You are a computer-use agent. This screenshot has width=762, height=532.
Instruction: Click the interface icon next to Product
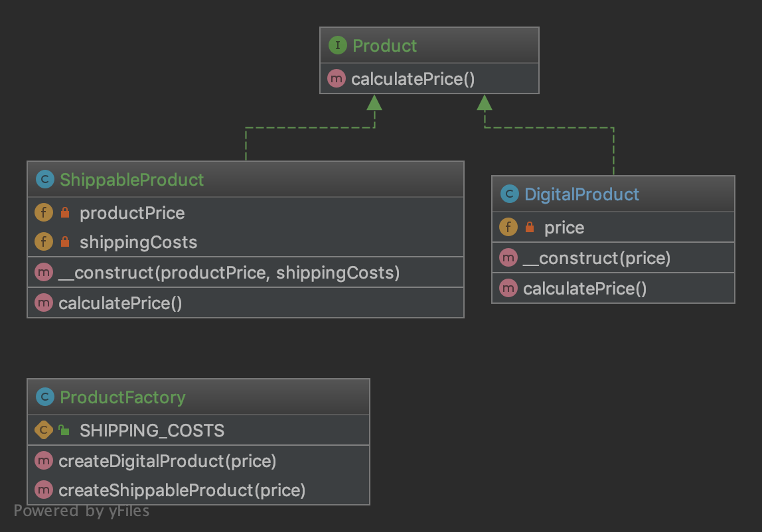tap(337, 45)
